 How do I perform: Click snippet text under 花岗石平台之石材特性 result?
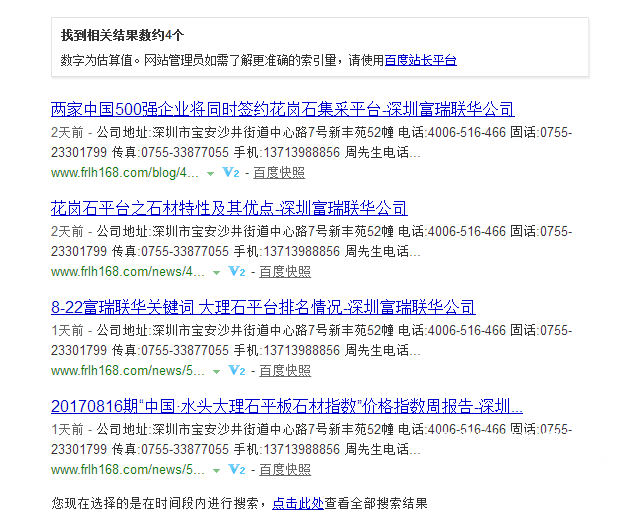pos(312,241)
